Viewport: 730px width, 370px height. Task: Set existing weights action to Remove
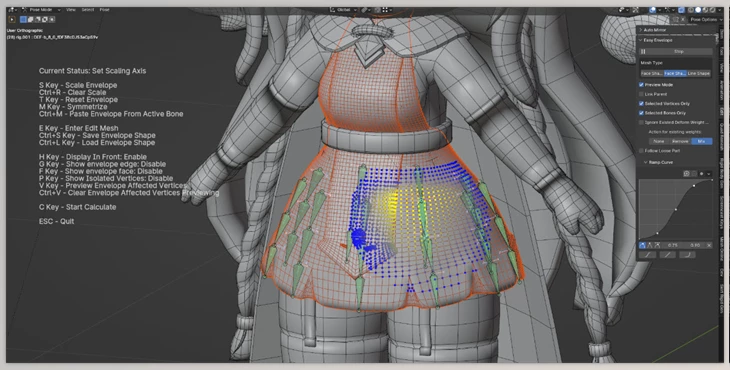[680, 141]
